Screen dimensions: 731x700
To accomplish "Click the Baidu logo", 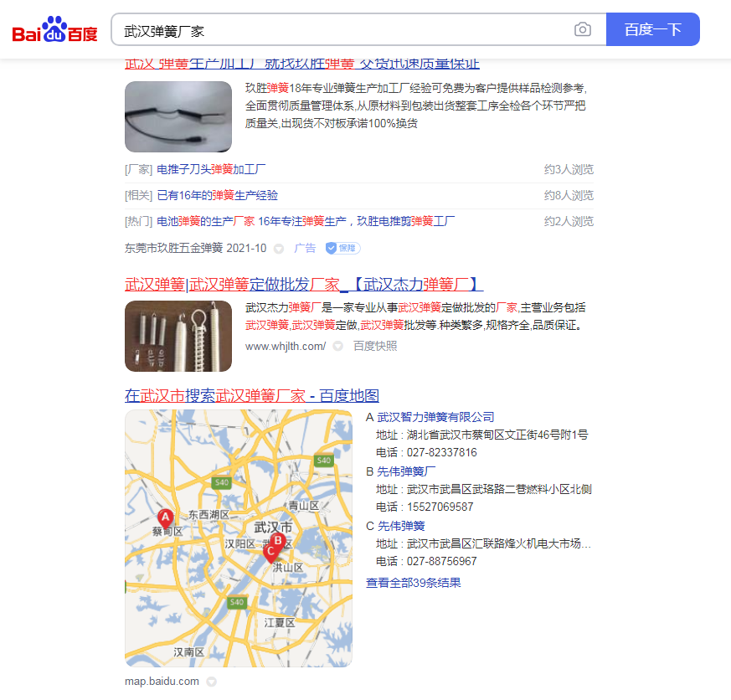I will [55, 30].
